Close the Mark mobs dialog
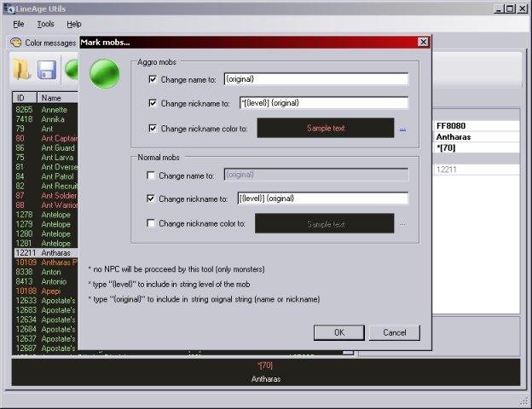532x409 pixels. click(423, 42)
